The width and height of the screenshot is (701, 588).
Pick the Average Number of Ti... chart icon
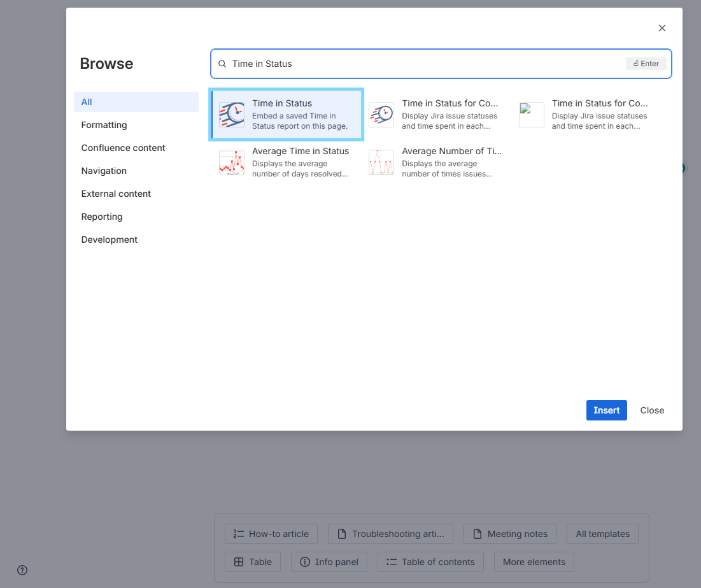381,162
